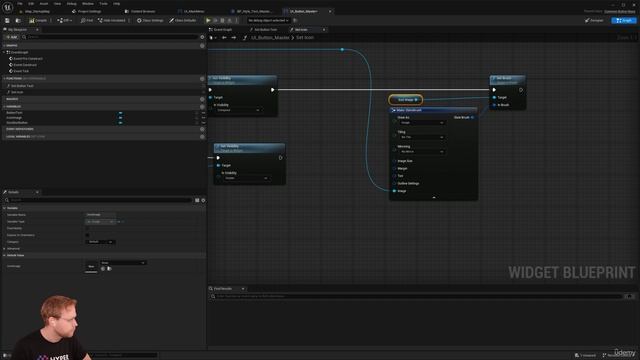Screen dimensions: 640x360
Task: Open Details property matrix grid icon
Action: coord(197,200)
